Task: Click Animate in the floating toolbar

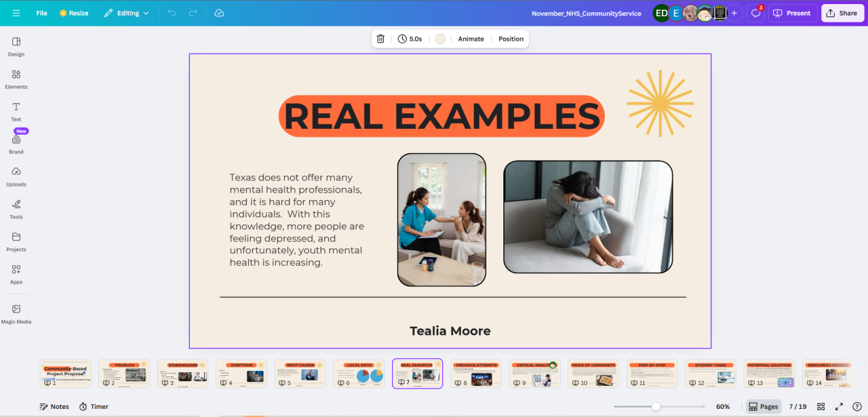Action: tap(471, 39)
